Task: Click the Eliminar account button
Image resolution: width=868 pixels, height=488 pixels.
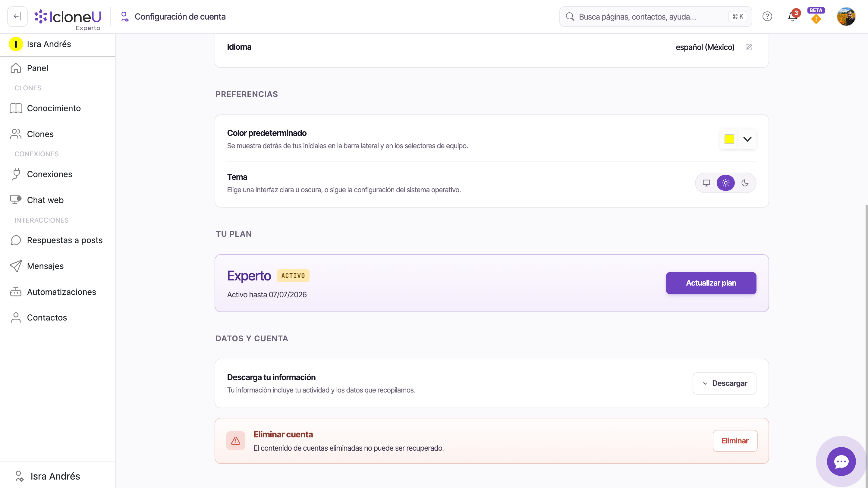Action: tap(735, 440)
